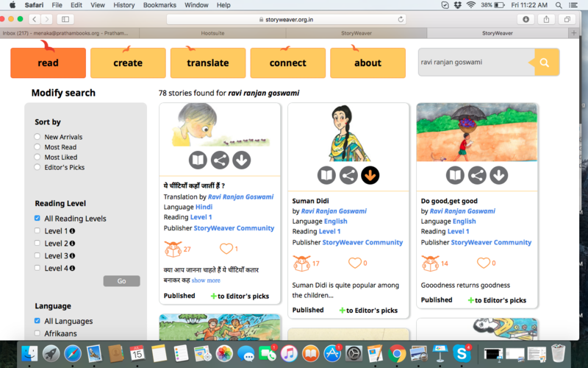Click download icon on Hindi ants story
The height and width of the screenshot is (368, 588).
point(242,160)
